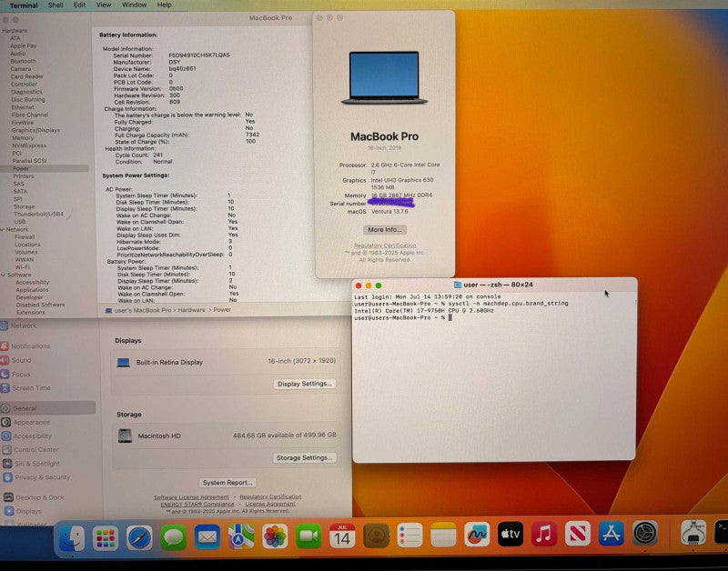Click System Information chip icon in Dock
The height and width of the screenshot is (571, 728).
(693, 532)
